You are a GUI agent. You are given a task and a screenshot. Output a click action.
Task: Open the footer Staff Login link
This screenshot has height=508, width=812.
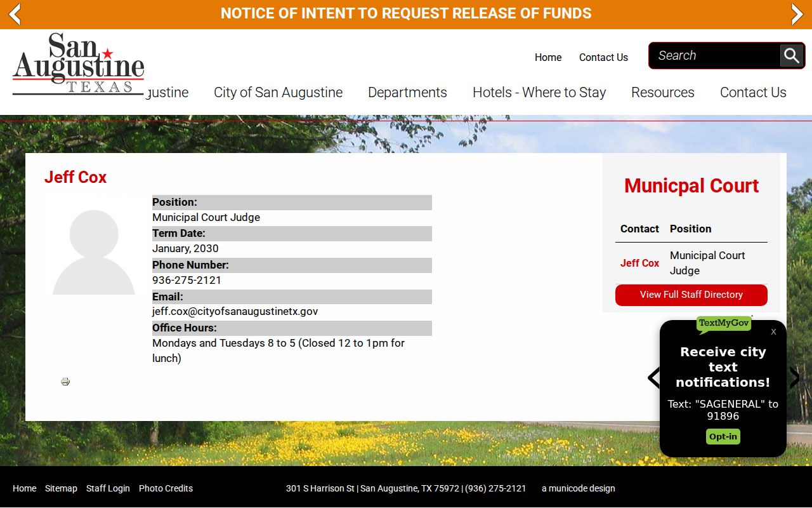pyautogui.click(x=108, y=488)
